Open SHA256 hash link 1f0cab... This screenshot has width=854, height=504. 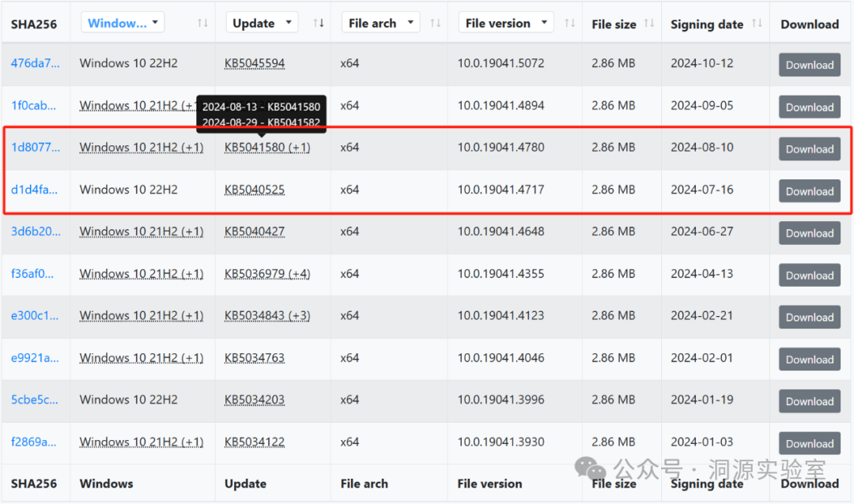pos(33,106)
